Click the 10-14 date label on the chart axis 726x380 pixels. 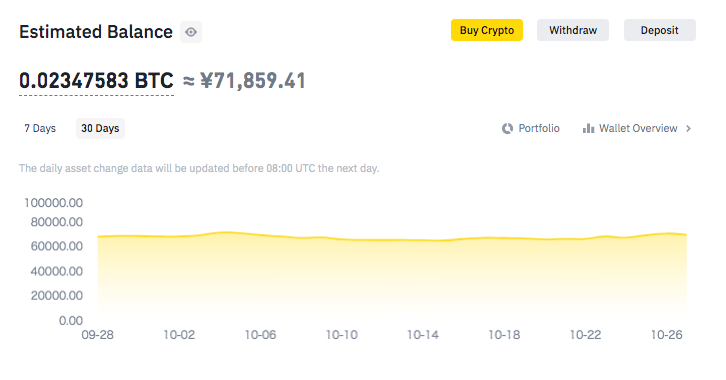coord(423,335)
